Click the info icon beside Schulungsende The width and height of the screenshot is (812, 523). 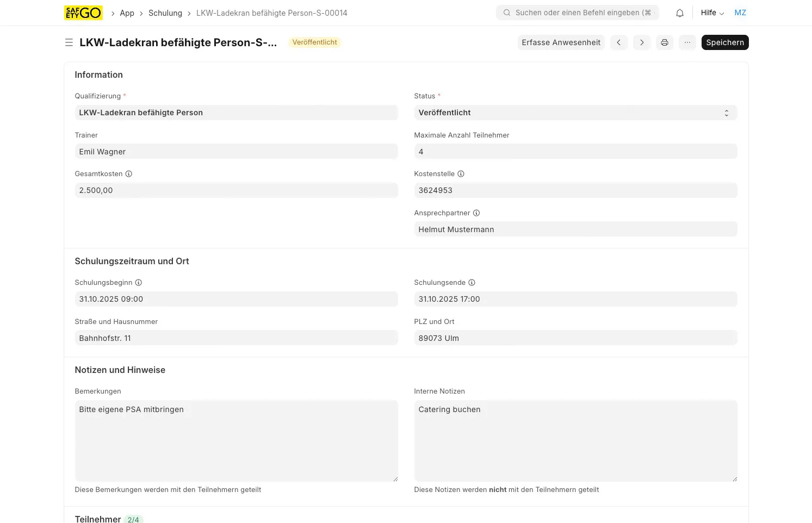pyautogui.click(x=472, y=282)
